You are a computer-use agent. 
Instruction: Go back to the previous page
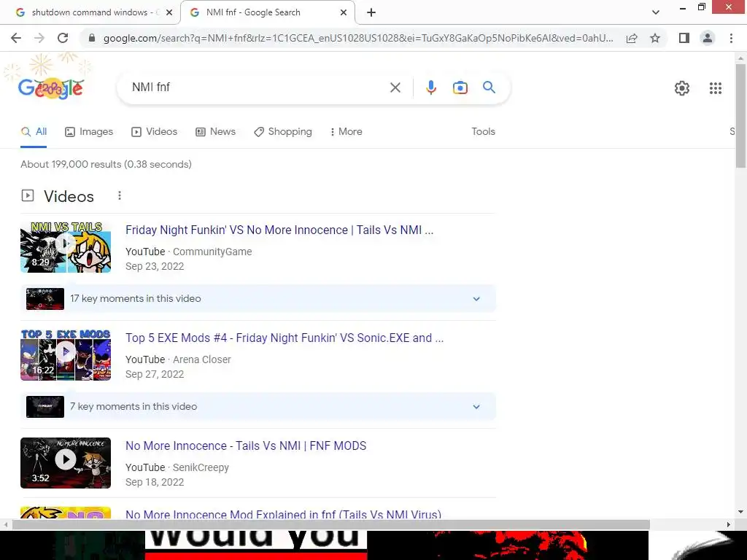click(x=16, y=38)
